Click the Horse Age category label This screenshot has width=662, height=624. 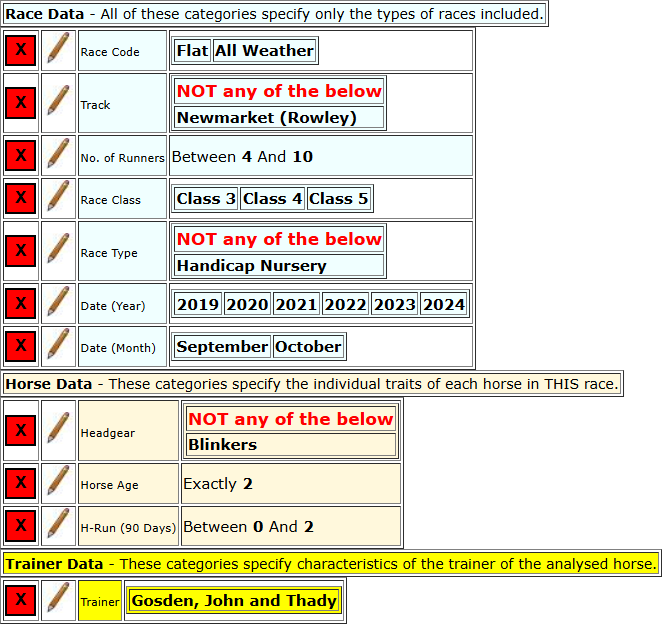tap(128, 483)
